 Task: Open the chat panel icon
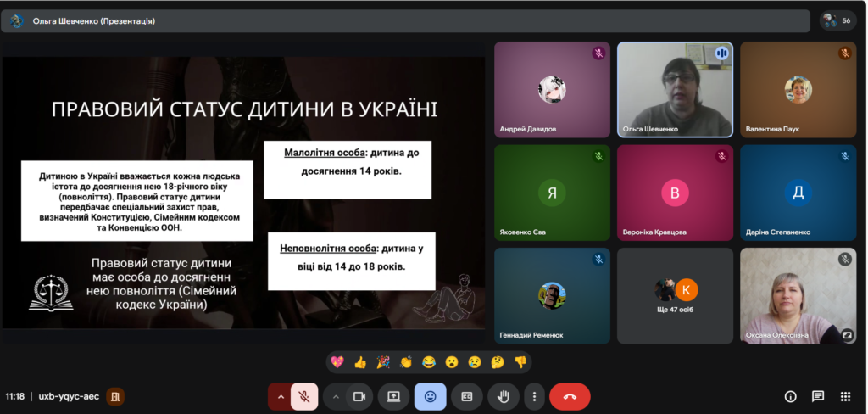click(818, 396)
